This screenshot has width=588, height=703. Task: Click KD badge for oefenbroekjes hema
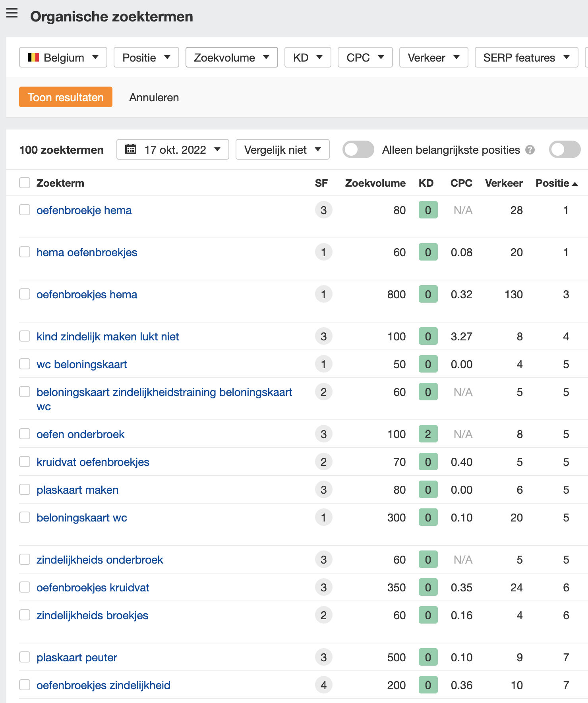coord(428,294)
